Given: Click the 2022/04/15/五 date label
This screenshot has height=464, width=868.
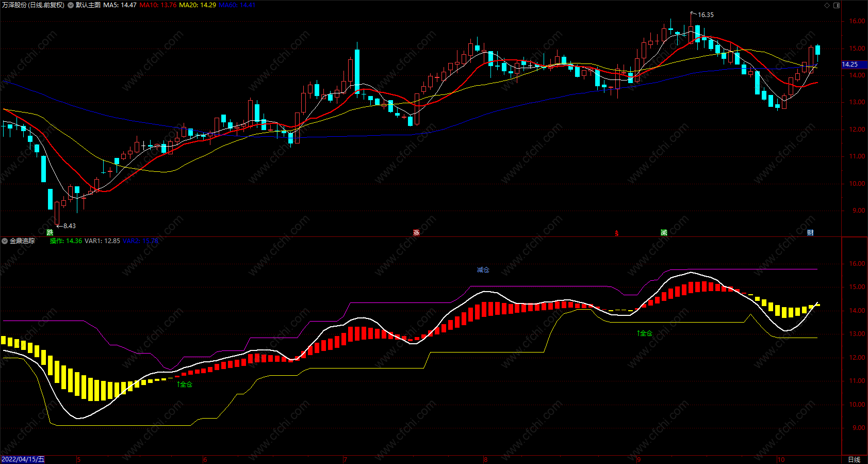Looking at the screenshot, I should [23, 459].
